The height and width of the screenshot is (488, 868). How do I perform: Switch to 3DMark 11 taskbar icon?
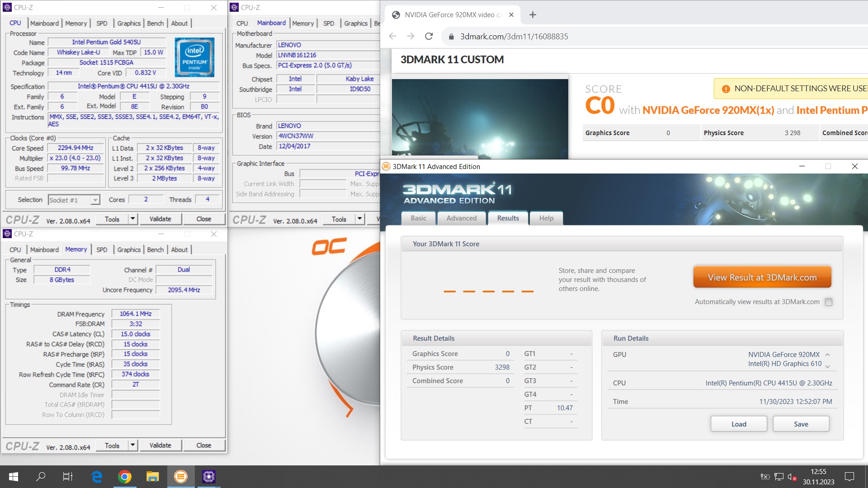(x=181, y=477)
